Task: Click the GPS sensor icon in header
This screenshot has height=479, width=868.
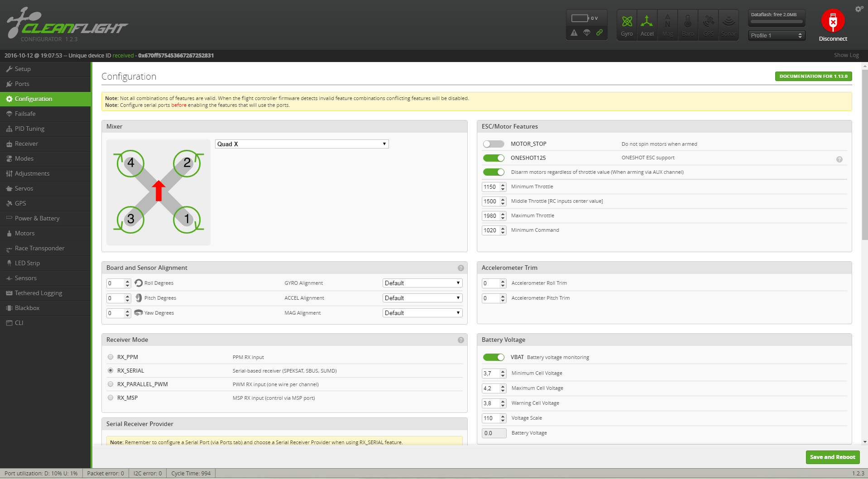Action: (x=708, y=25)
